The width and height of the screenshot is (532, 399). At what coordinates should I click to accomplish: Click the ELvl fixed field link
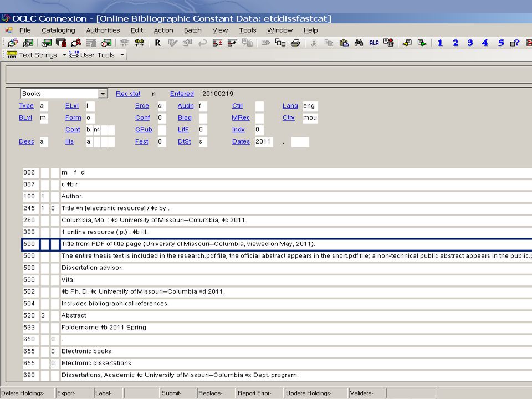coord(72,105)
